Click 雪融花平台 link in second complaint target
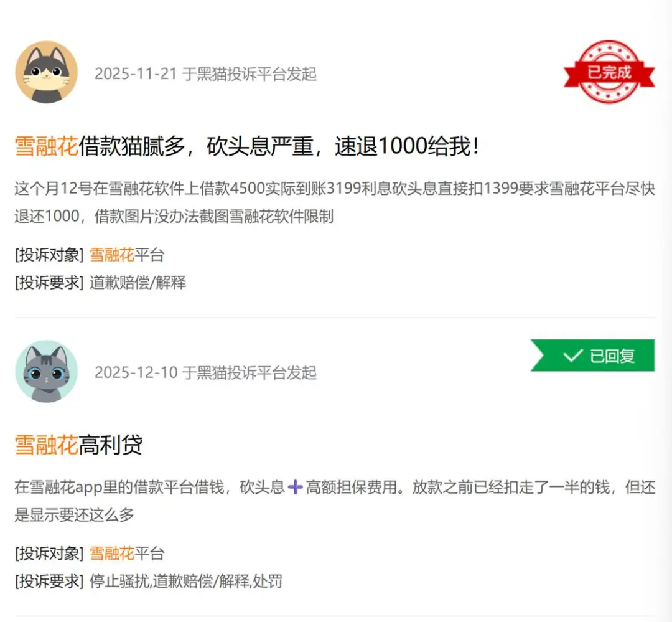Image resolution: width=672 pixels, height=622 pixels. [127, 554]
